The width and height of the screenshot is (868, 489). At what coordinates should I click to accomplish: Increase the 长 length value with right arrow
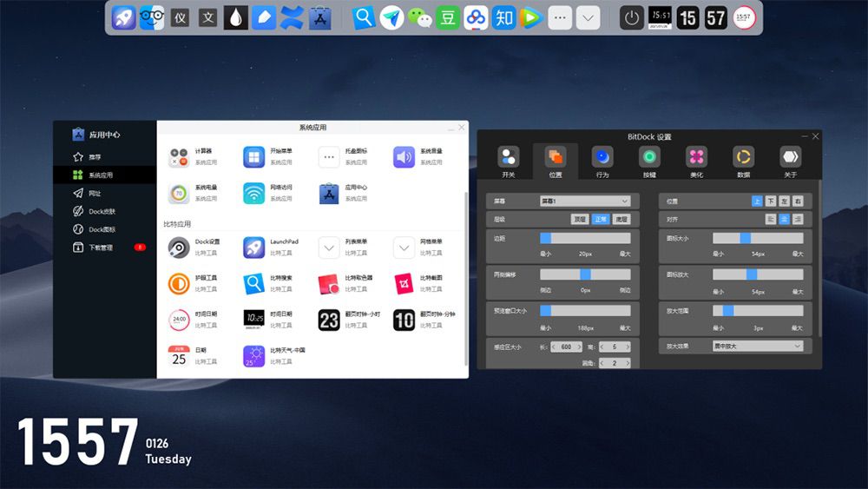click(580, 347)
